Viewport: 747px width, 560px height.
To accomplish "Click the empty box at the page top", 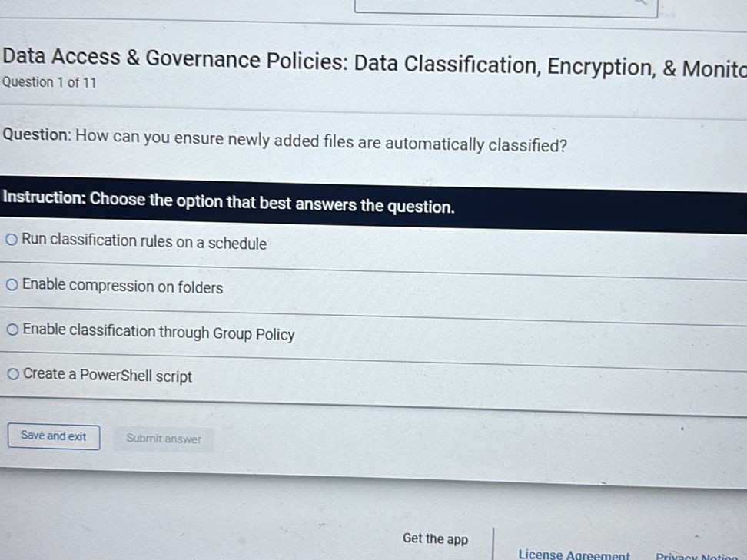I will [x=505, y=8].
